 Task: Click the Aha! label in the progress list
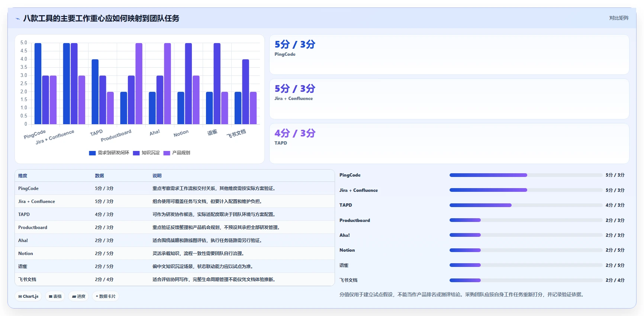345,235
